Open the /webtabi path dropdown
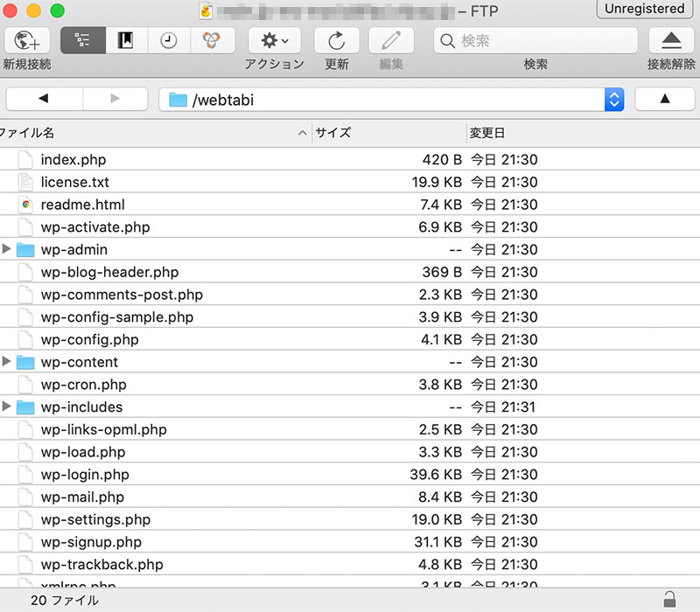 614,100
